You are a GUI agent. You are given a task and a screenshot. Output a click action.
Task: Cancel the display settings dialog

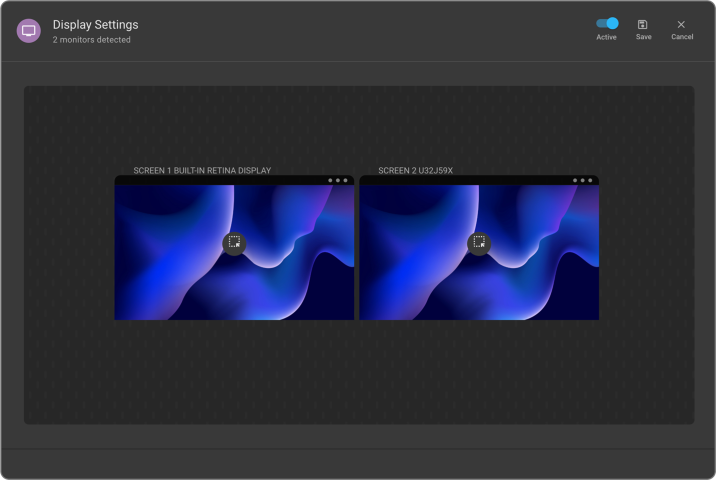point(681,30)
